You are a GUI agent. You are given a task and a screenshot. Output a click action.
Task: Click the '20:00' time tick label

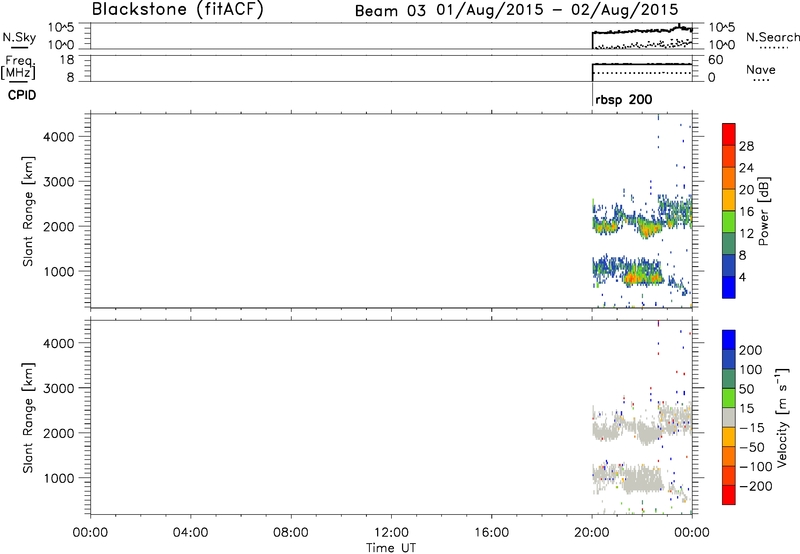(x=592, y=533)
